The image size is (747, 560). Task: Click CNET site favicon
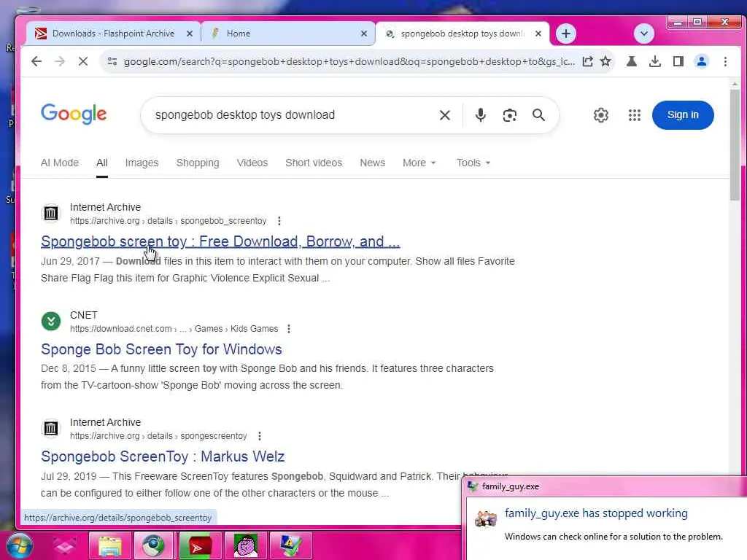[51, 321]
